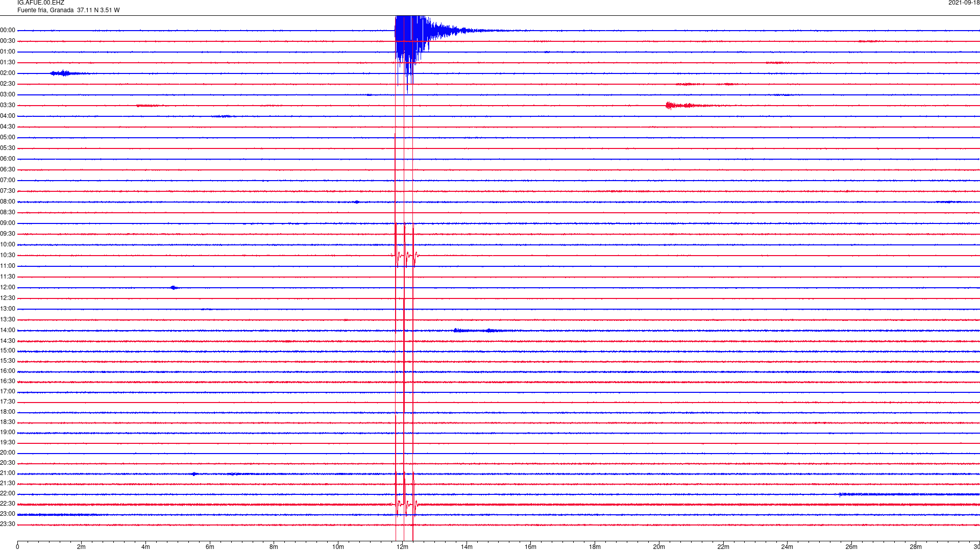Click the blue signal at end of 22:00 trace
The width and height of the screenshot is (980, 551).
click(x=909, y=494)
